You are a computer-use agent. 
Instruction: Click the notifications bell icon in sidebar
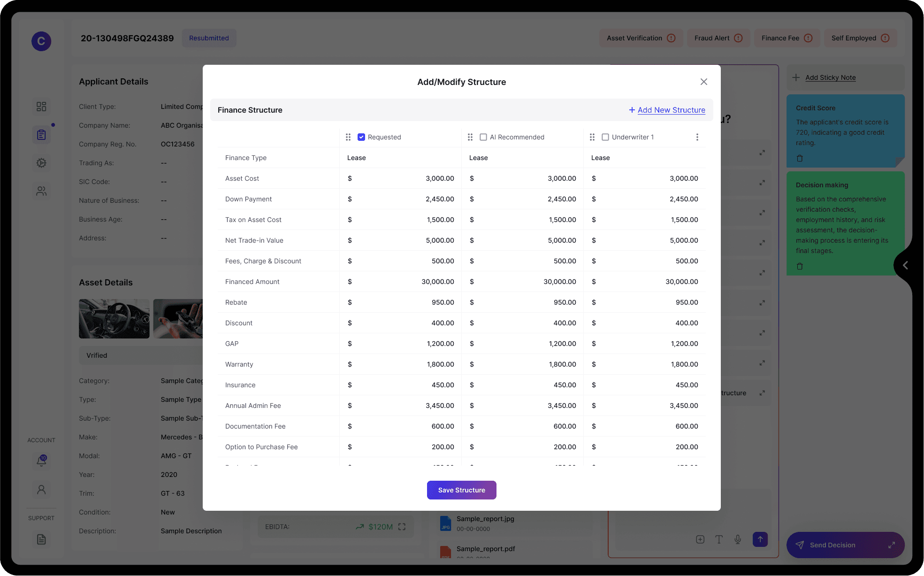coord(41,461)
